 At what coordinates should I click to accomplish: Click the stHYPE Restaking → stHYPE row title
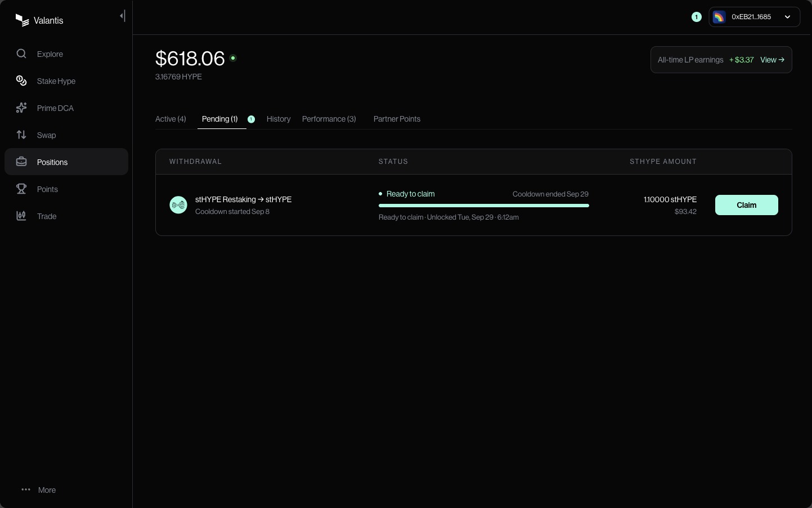point(243,199)
